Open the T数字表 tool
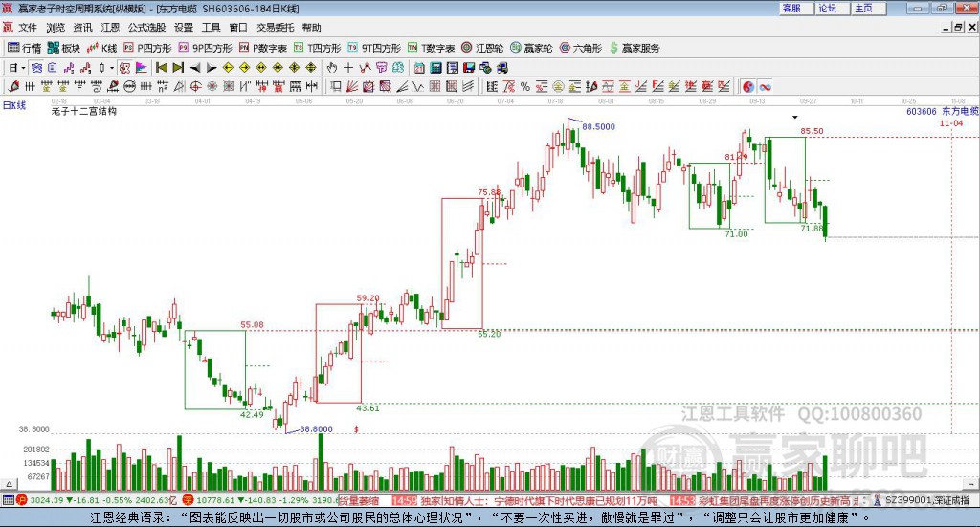The height and width of the screenshot is (527, 980). click(x=431, y=48)
